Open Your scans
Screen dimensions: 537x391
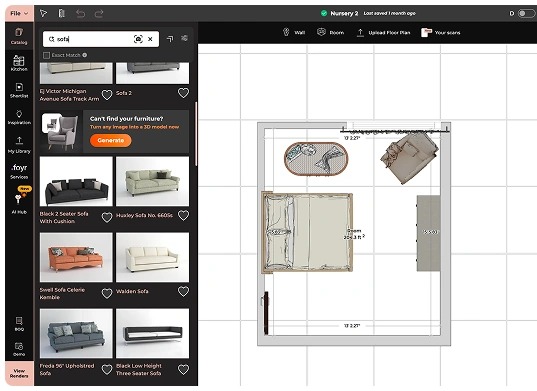(440, 33)
